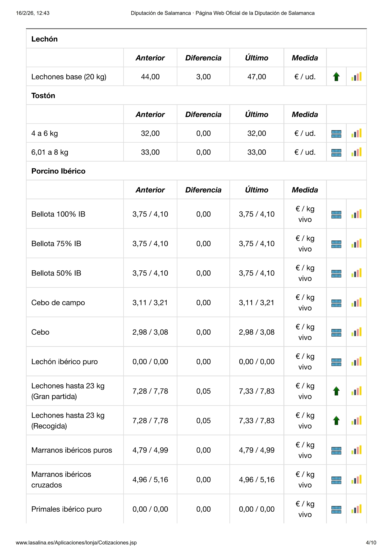
Task: Open the chart icon for Primales ibérico puro
Action: point(356,509)
